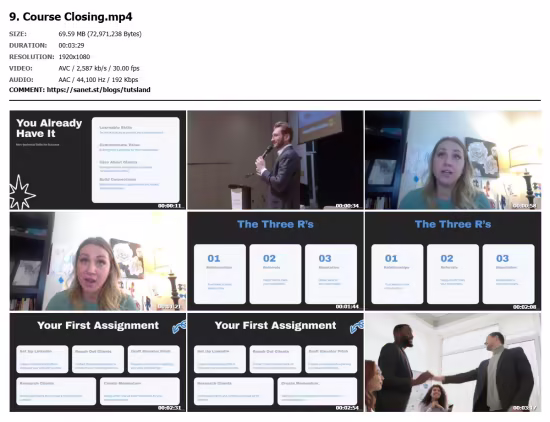Screen dimensions: 550x422
Task: Click the blue arrow icon in the 00:02:54 frame
Action: (x=357, y=327)
